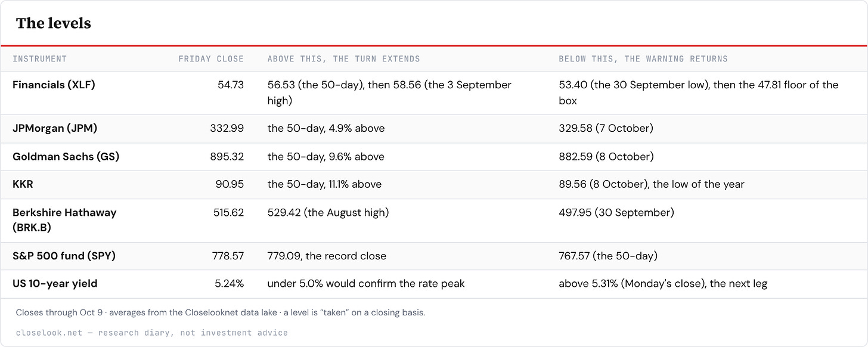Click the value "332.99"
Image resolution: width=868 pixels, height=347 pixels.
pos(227,128)
